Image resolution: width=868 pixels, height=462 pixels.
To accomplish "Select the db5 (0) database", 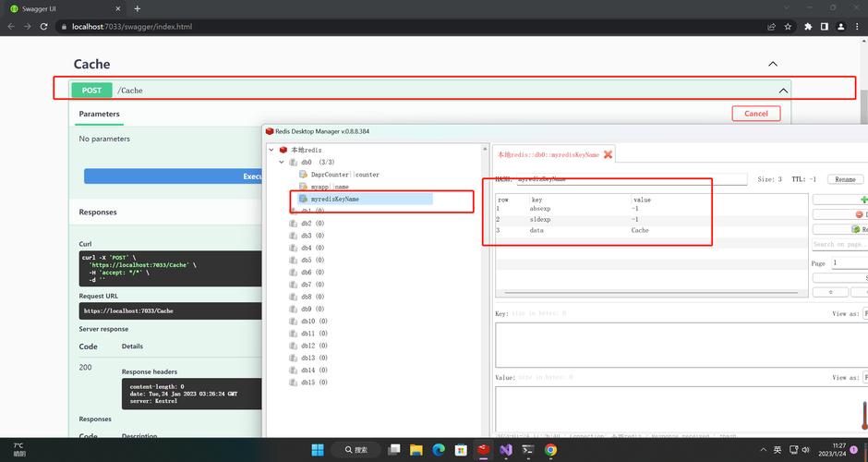I will (x=313, y=260).
